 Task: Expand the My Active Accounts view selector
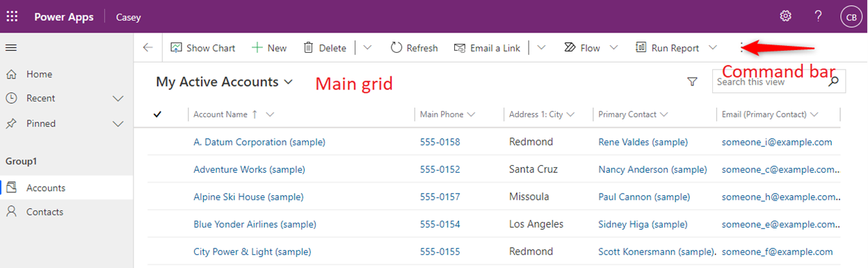(x=225, y=82)
